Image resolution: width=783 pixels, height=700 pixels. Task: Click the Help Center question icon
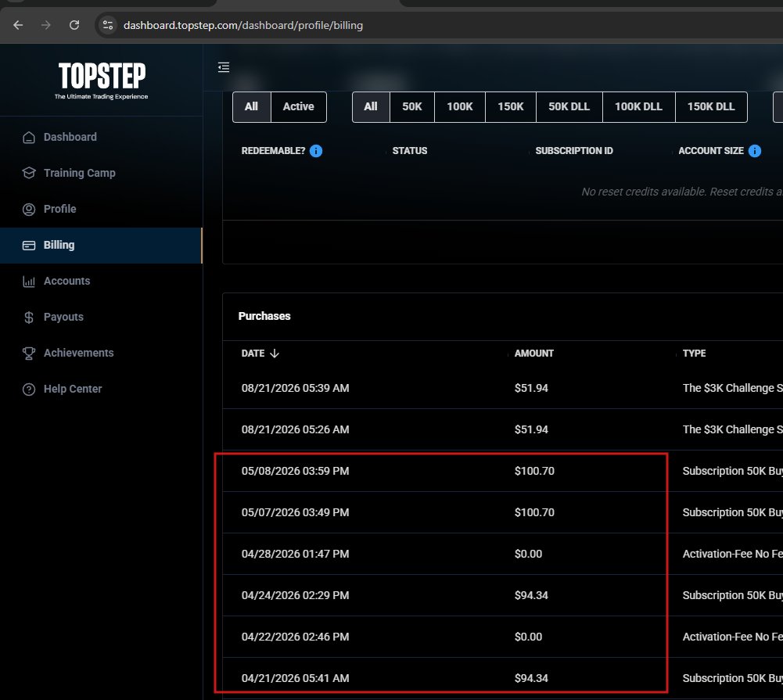tap(29, 389)
